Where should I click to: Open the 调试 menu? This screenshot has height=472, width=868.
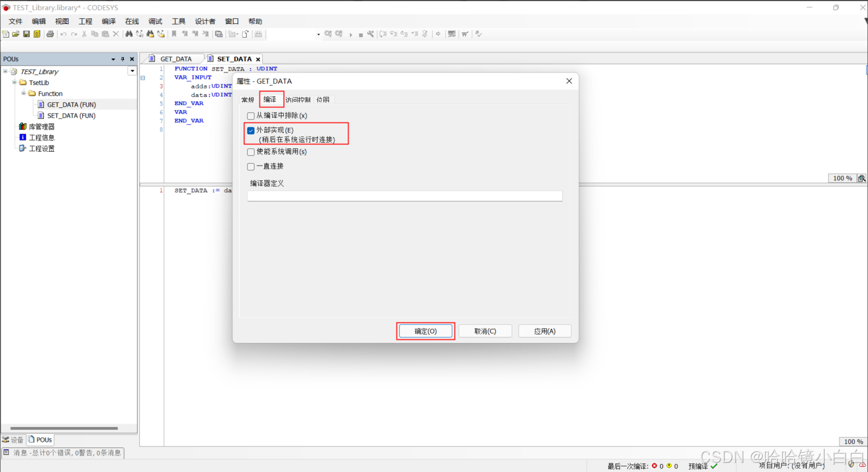tap(154, 21)
